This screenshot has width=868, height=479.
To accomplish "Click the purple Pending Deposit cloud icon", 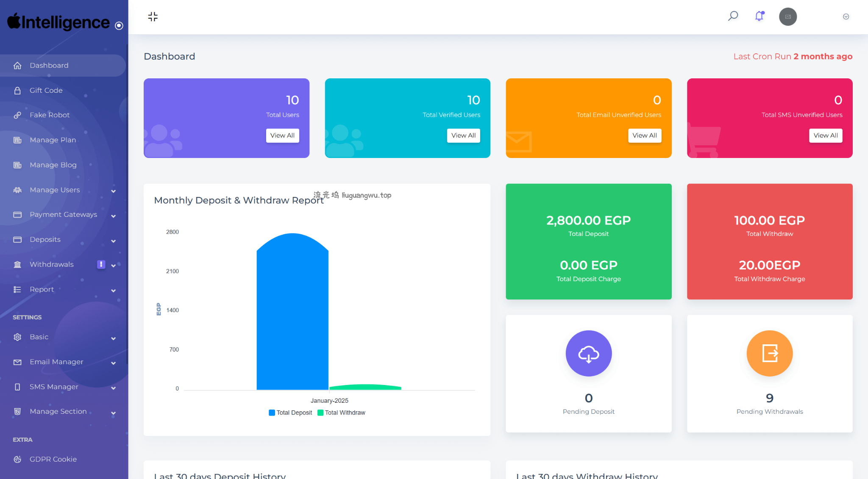I will (588, 353).
